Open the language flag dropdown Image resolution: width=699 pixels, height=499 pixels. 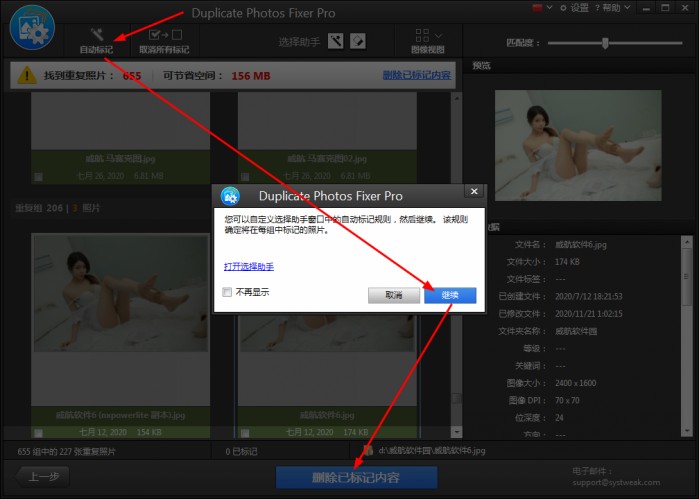(x=542, y=8)
